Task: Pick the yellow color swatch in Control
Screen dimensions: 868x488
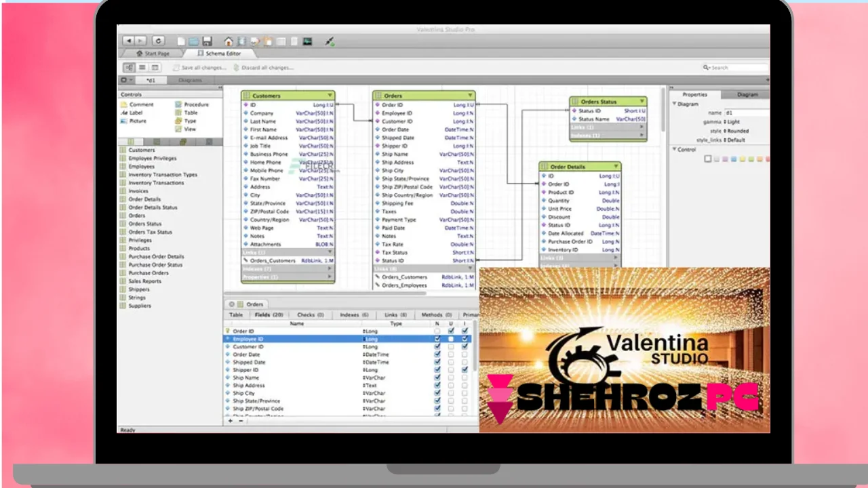Action: point(741,159)
